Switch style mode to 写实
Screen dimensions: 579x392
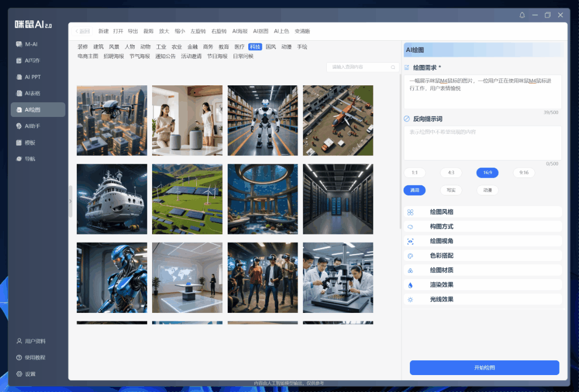click(x=451, y=190)
